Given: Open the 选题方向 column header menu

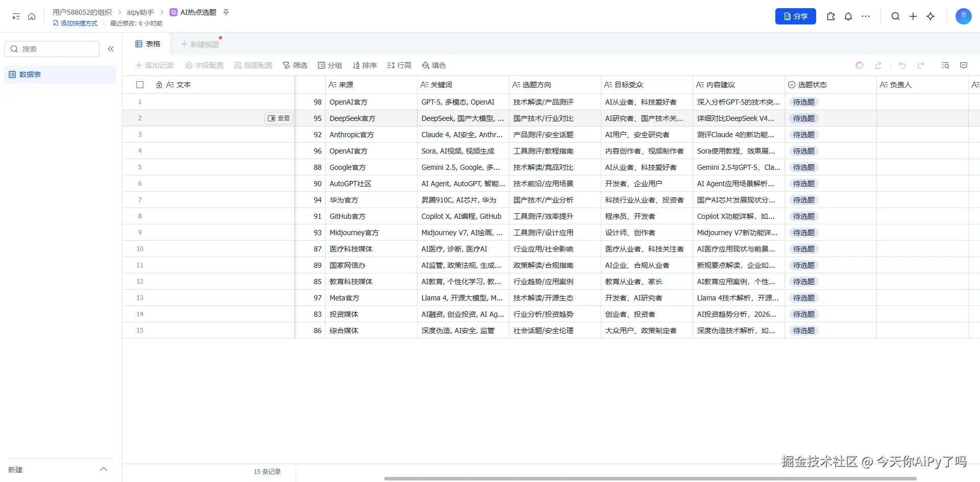Looking at the screenshot, I should point(555,85).
